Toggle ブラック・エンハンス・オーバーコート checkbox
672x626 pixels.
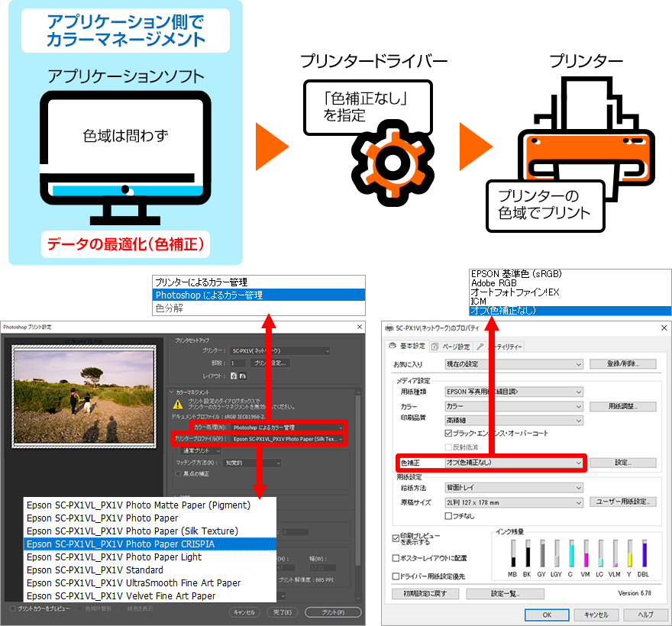449,433
